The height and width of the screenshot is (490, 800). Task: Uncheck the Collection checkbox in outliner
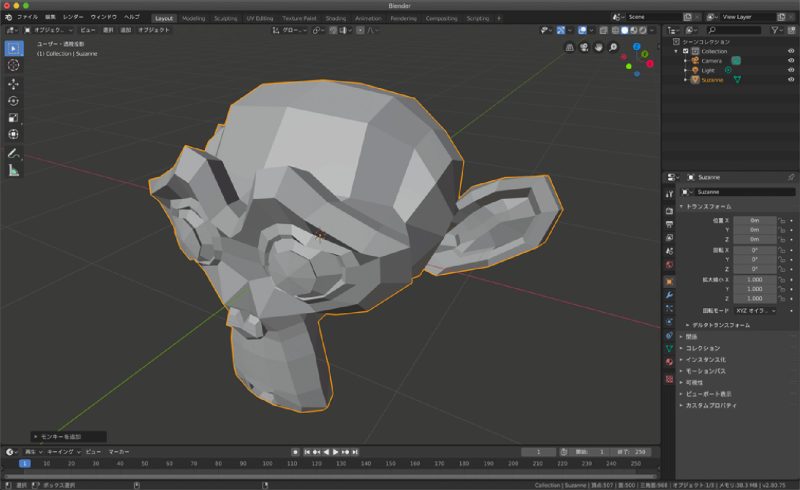[x=686, y=51]
